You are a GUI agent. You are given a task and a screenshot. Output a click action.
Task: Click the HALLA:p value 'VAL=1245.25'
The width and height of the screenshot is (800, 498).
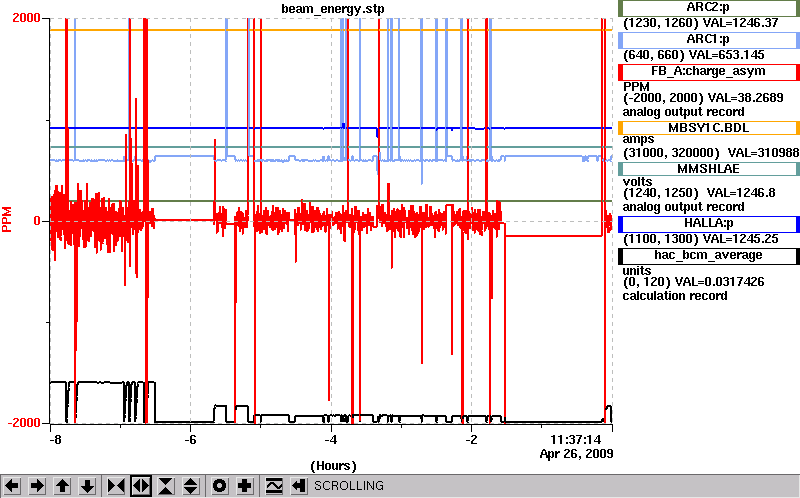point(740,239)
